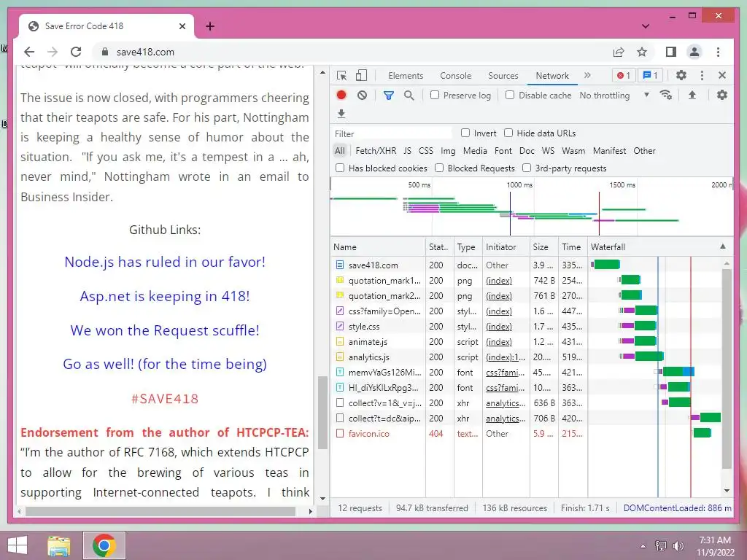Viewport: 747px width, 560px height.
Task: Select the Network tab
Action: [x=552, y=75]
